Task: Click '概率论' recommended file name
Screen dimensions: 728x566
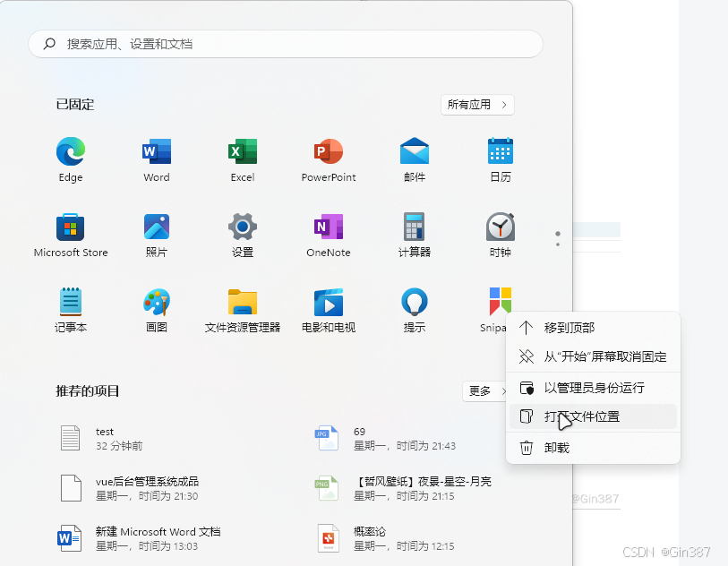Action: point(370,532)
